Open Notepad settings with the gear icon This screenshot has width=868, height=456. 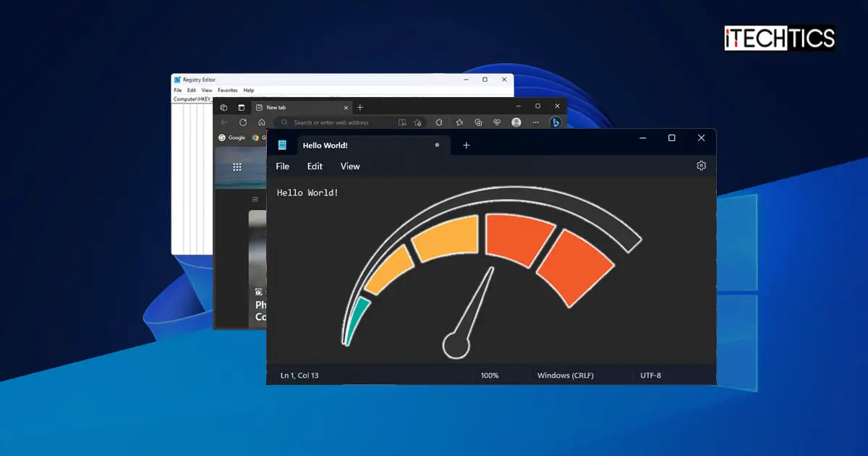701,165
